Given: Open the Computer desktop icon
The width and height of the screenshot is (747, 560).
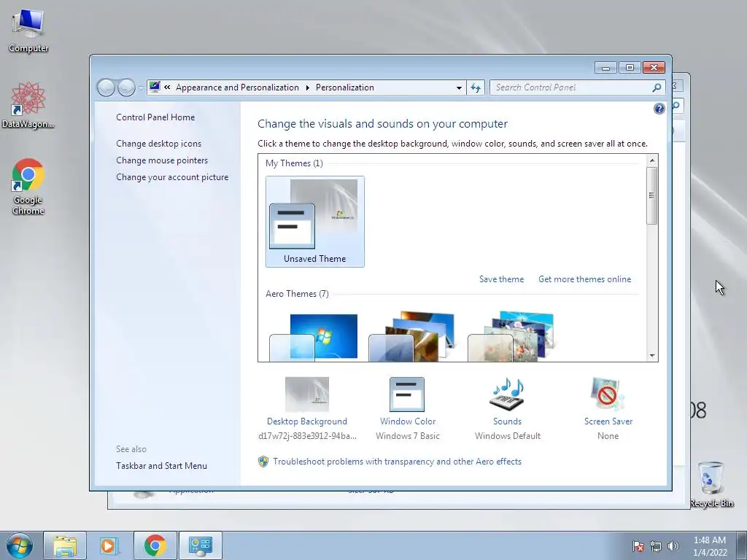Looking at the screenshot, I should pyautogui.click(x=28, y=31).
